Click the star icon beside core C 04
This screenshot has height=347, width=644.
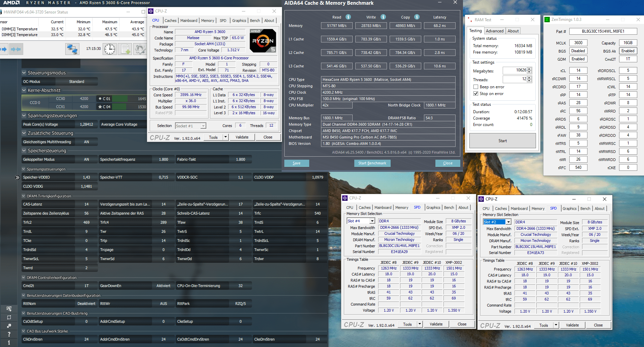(x=100, y=107)
